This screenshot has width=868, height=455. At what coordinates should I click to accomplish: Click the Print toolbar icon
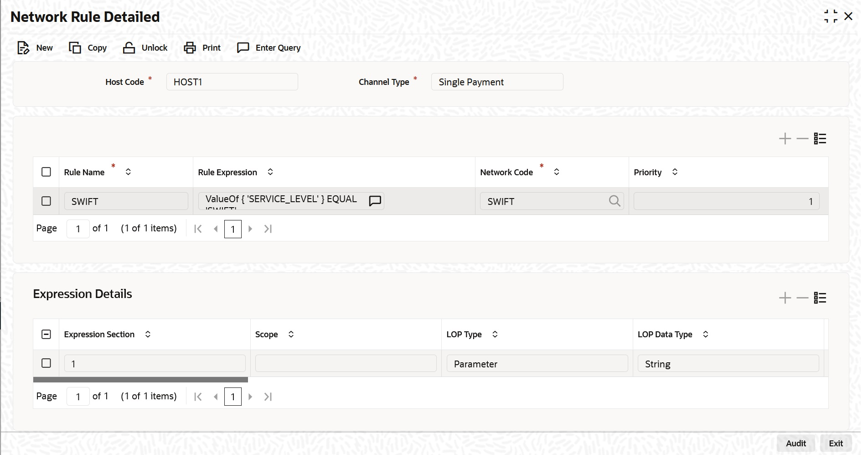click(190, 47)
